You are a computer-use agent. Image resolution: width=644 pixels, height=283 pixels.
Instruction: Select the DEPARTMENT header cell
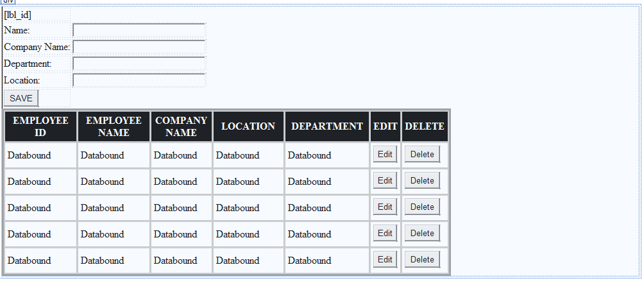coord(327,126)
